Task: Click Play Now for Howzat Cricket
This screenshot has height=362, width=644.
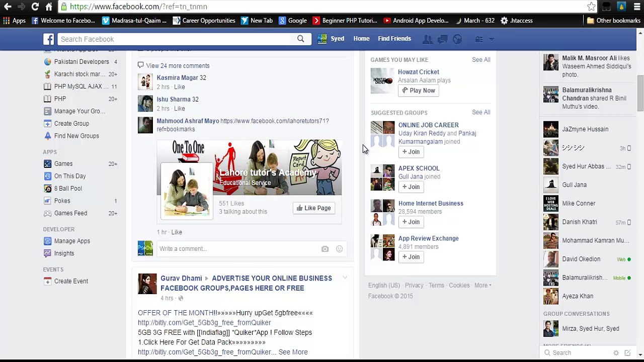Action: pyautogui.click(x=419, y=90)
